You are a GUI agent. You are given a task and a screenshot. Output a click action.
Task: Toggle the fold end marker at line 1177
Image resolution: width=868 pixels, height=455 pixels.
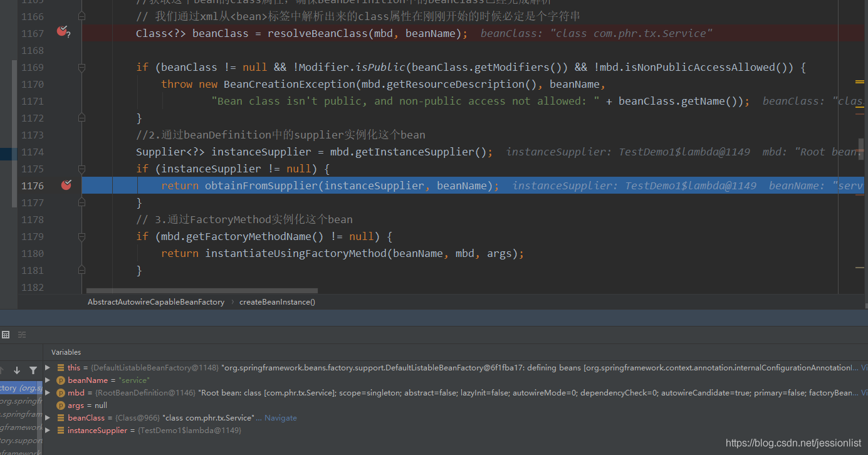pos(81,202)
